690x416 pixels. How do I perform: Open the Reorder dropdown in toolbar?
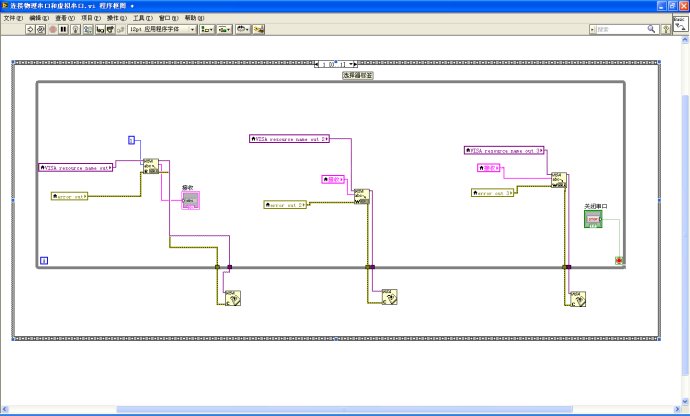(242, 30)
